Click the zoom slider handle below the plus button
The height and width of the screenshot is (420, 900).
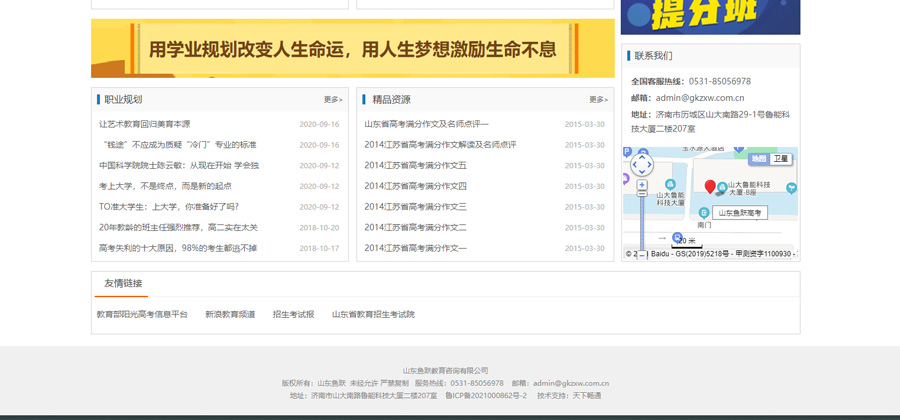642,193
